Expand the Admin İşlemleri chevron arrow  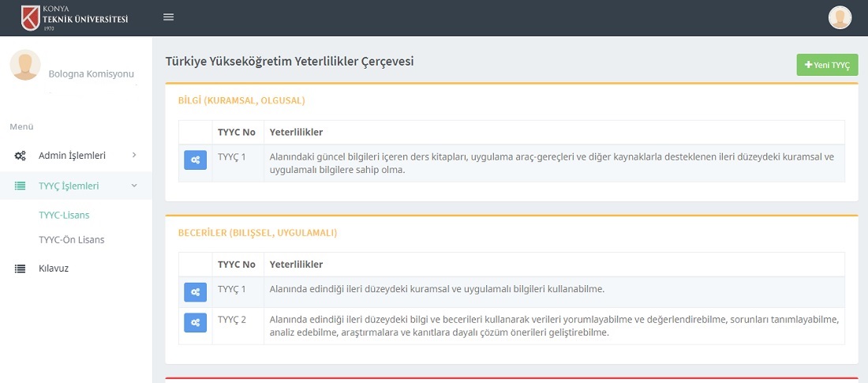[134, 155]
